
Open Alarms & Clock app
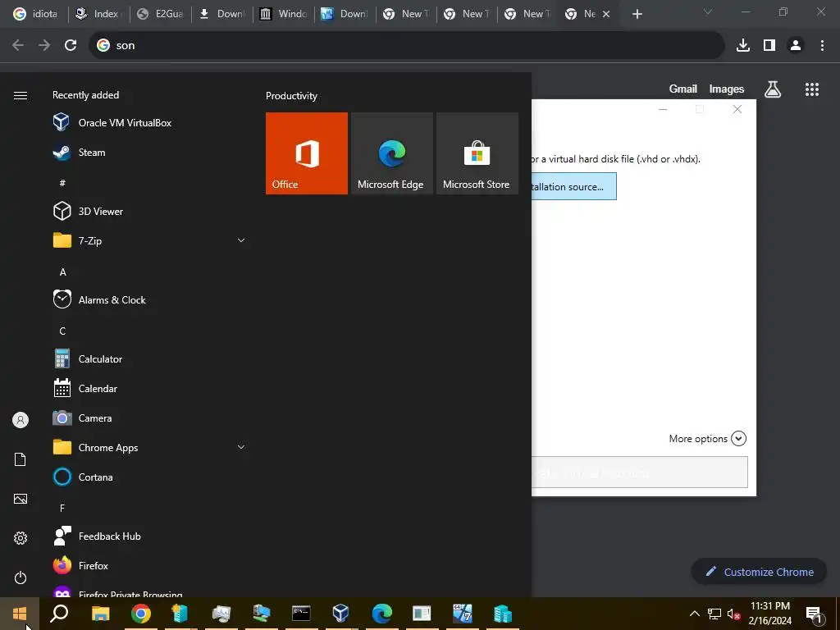(149, 300)
